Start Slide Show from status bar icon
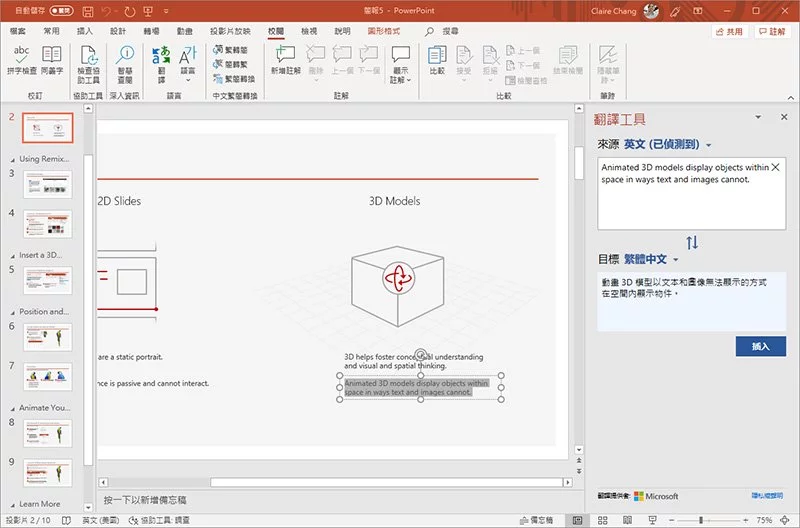800x528 pixels. point(652,520)
